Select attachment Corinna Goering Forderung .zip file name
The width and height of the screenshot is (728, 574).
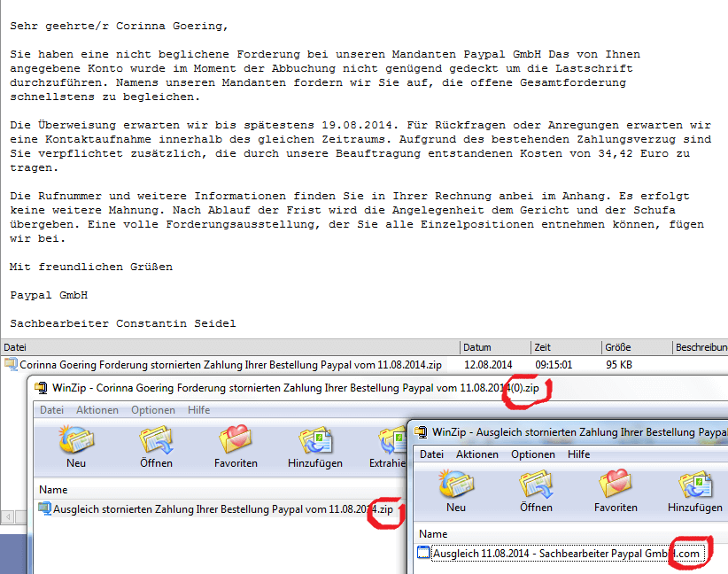tap(230, 365)
